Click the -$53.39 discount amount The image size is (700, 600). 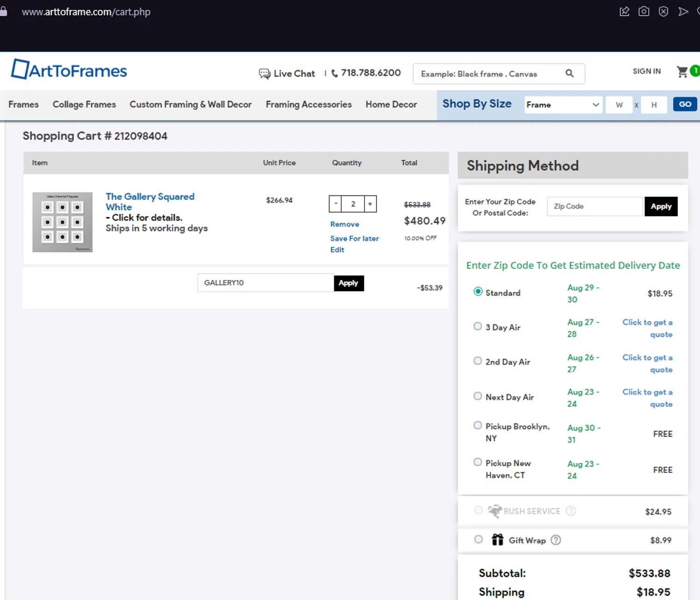pyautogui.click(x=430, y=288)
